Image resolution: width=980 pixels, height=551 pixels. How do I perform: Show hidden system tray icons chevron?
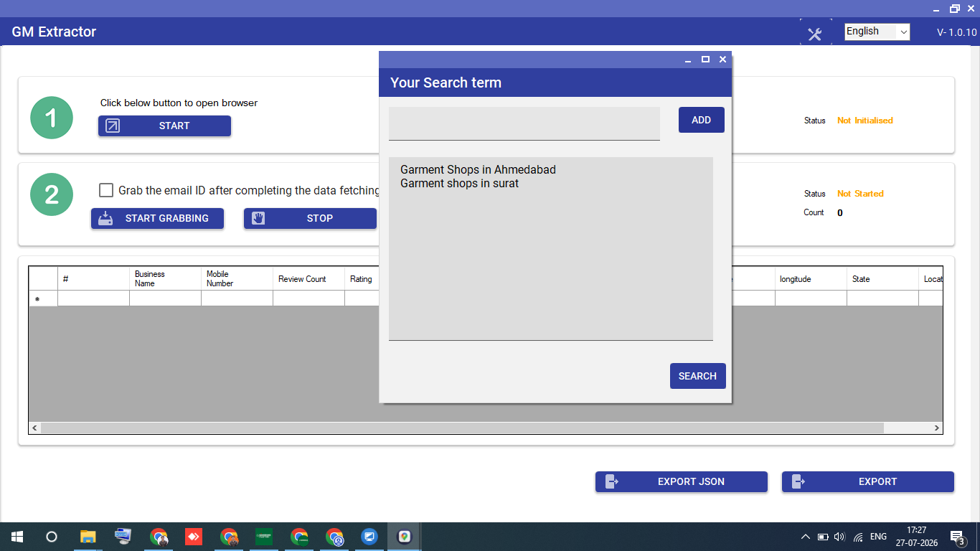[806, 537]
